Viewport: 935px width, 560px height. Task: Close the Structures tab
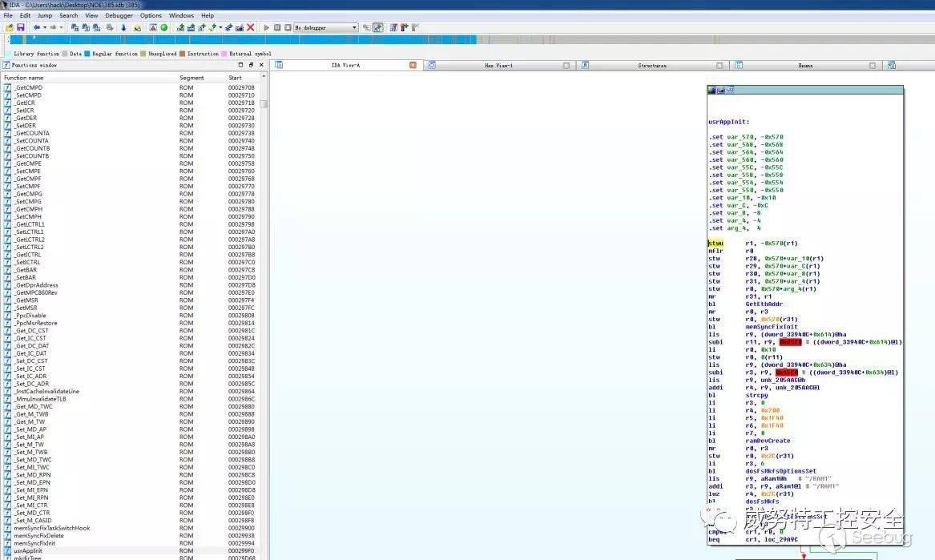point(719,65)
